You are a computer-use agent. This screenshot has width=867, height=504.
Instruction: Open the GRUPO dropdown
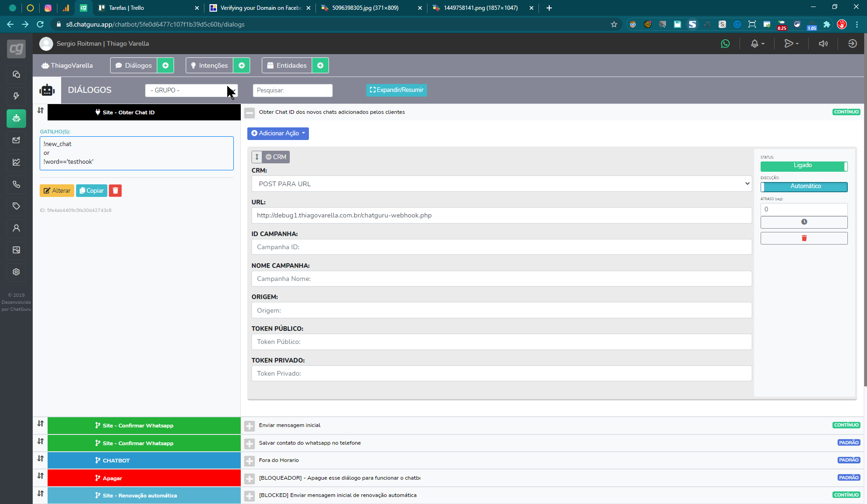point(191,90)
